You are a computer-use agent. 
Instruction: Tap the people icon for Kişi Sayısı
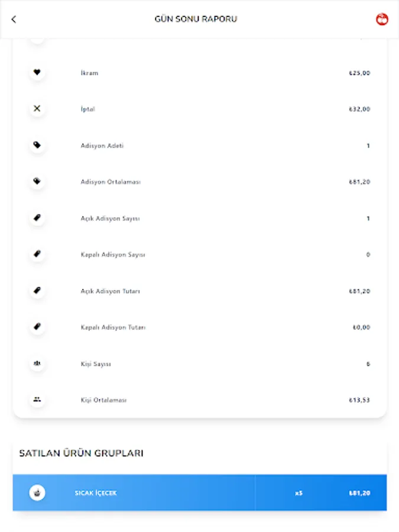(x=37, y=364)
